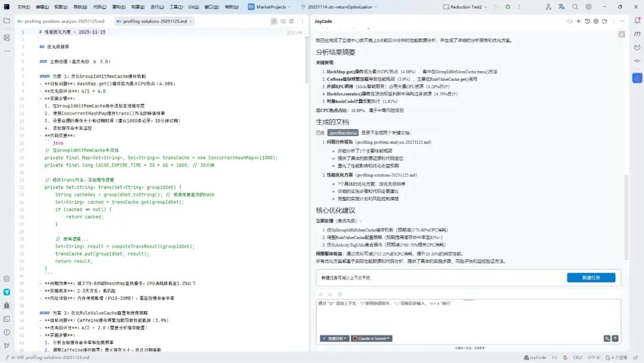
Task: Close the profiling-solutions-20251125.md tab
Action: [191, 21]
